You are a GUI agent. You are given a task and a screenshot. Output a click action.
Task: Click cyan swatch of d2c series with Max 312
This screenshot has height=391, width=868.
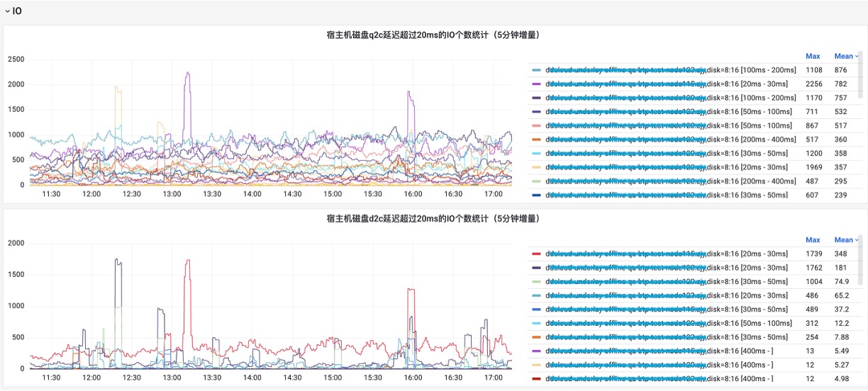(x=536, y=324)
